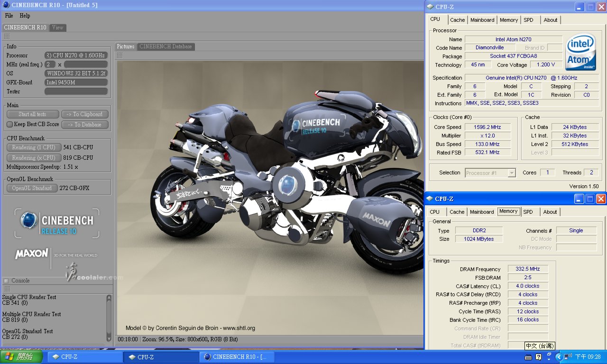This screenshot has height=364, width=607.
Task: Select the Mainboard tab in top CPU-Z window
Action: pos(482,20)
